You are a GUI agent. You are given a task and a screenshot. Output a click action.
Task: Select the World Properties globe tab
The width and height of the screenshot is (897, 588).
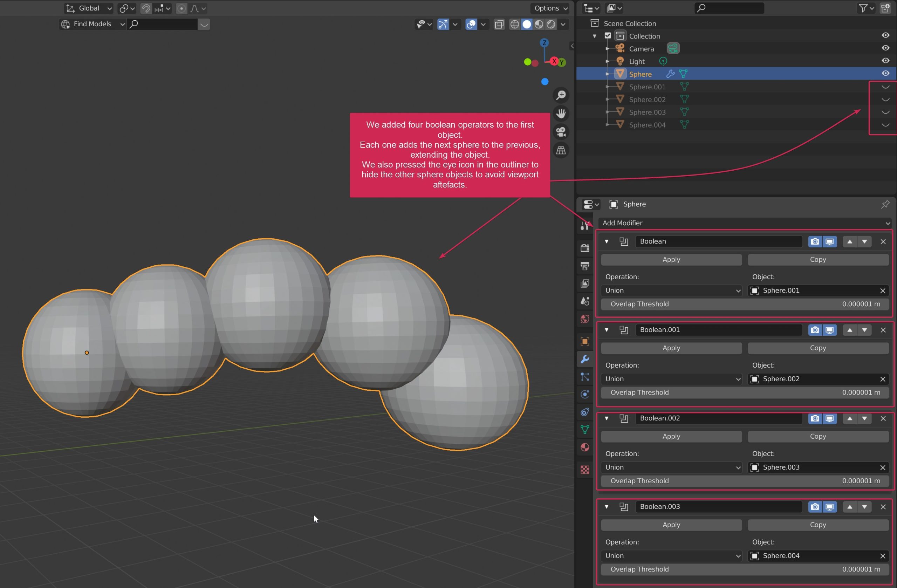pos(584,319)
